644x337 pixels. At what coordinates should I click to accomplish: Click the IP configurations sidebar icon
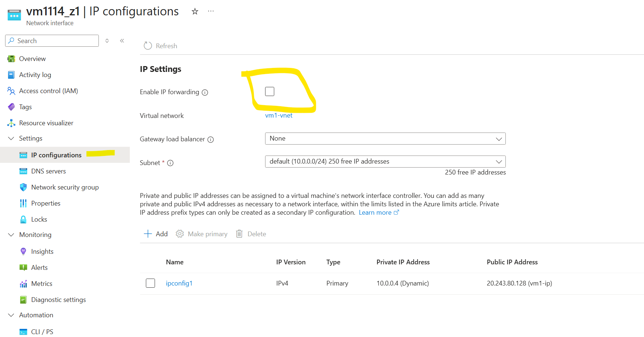(x=23, y=155)
